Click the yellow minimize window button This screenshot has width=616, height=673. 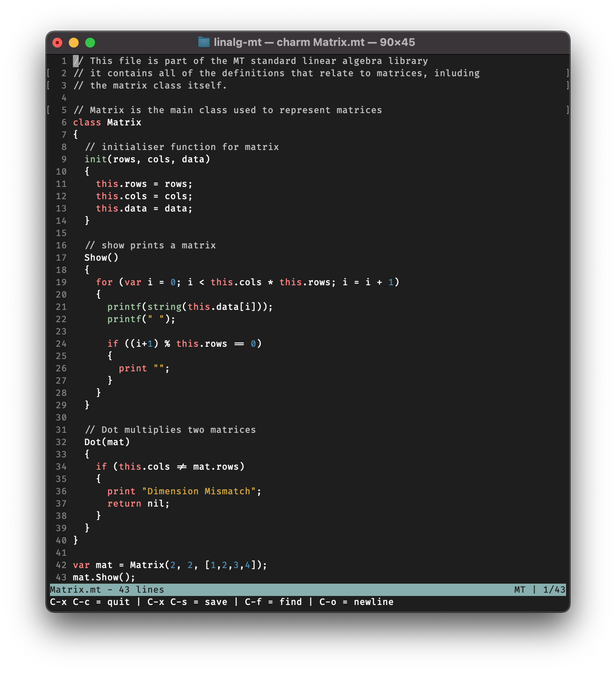click(74, 43)
